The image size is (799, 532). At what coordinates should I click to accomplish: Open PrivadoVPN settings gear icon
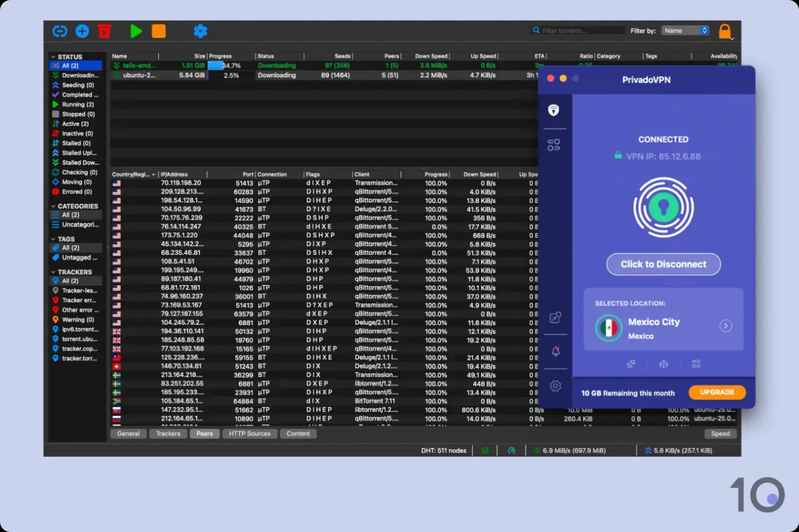click(555, 386)
